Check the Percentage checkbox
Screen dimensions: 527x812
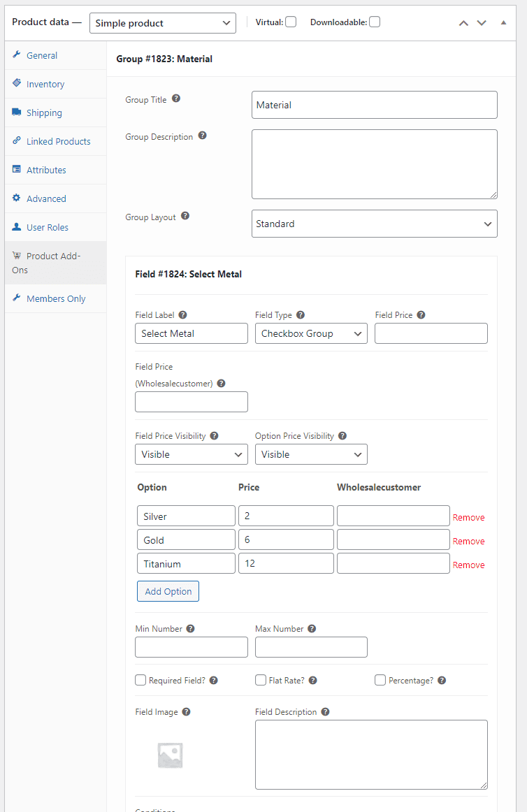(x=380, y=680)
